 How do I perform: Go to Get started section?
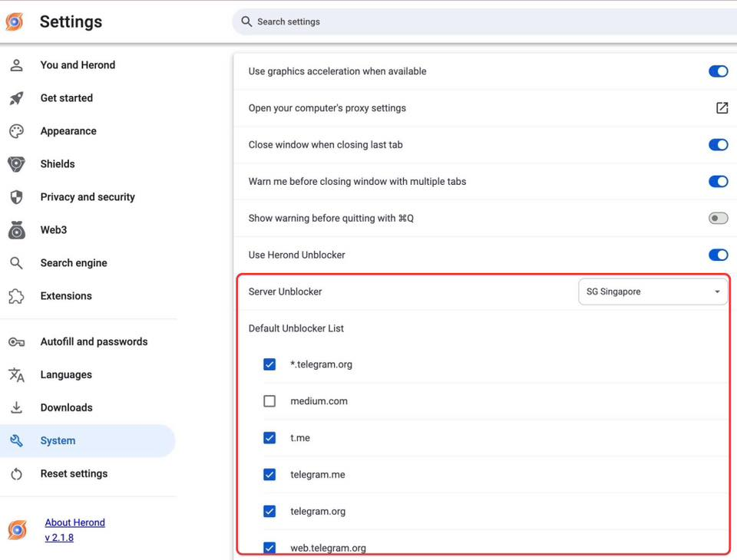pos(67,98)
